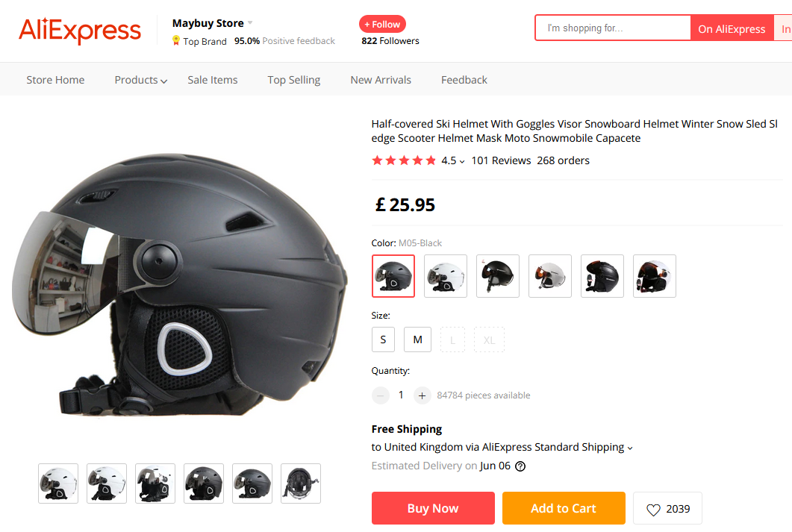792x532 pixels.
Task: Go to the Top Selling tab
Action: [x=294, y=80]
